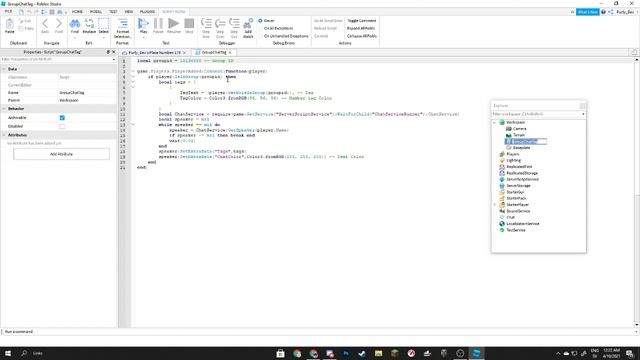The width and height of the screenshot is (640, 360).
Task: Switch to the VIEW ribbon tab
Action: coord(129,11)
